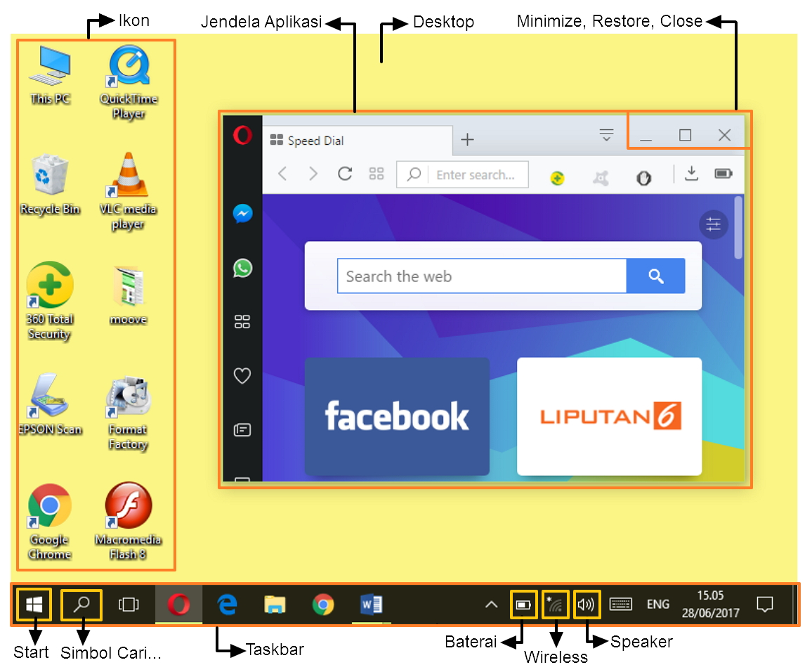Select the moove folder desktop icon

coord(129,297)
